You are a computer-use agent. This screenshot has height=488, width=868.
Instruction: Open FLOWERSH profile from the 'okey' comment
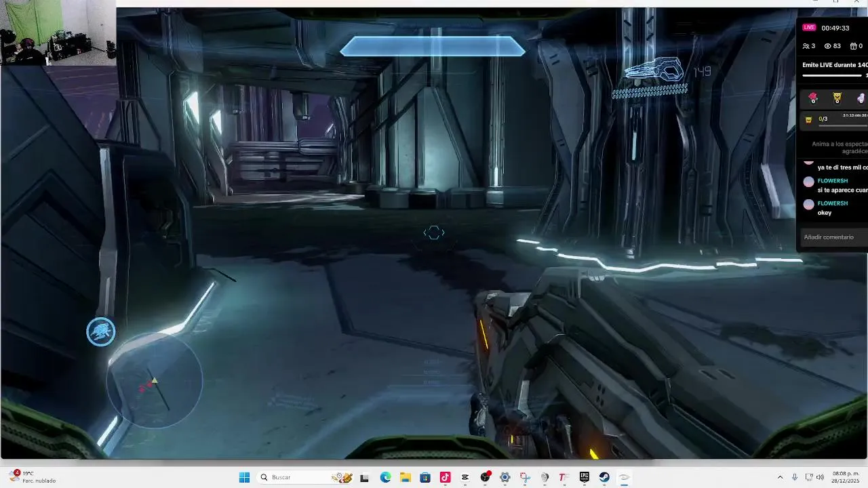(x=833, y=203)
